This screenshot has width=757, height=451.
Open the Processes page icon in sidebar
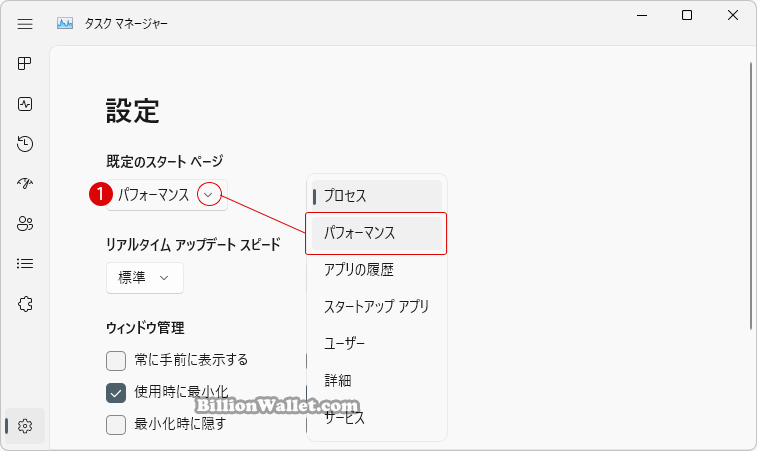coord(25,63)
